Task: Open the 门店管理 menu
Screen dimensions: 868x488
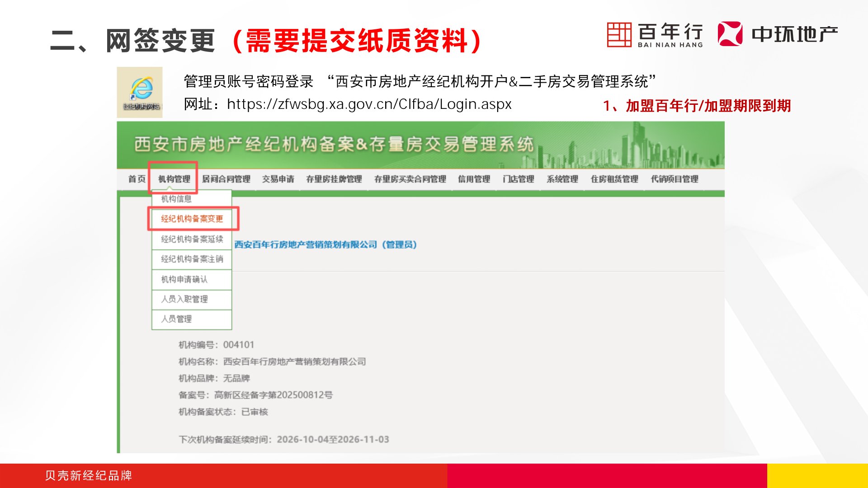Action: (518, 179)
